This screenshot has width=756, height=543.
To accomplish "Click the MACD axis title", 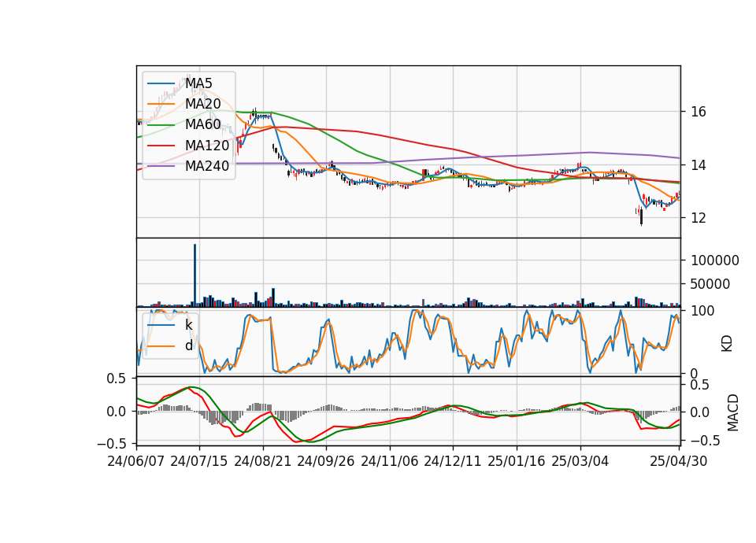I will (x=733, y=412).
